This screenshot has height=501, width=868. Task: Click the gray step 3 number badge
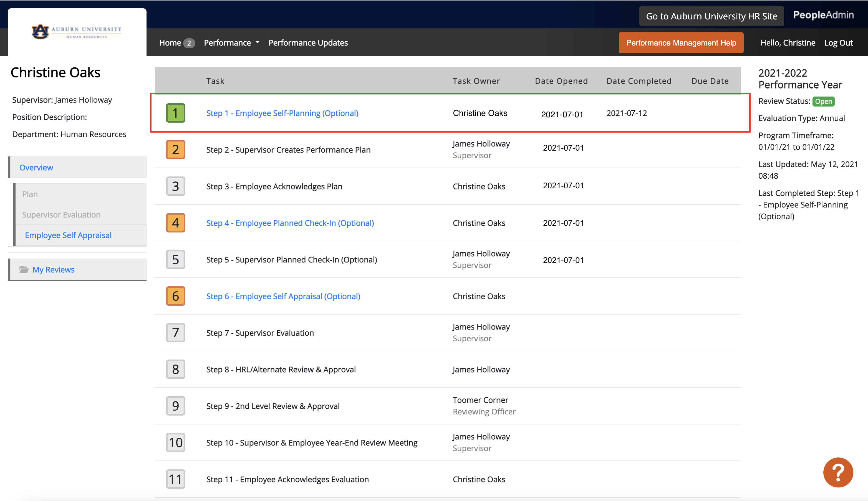tap(176, 186)
